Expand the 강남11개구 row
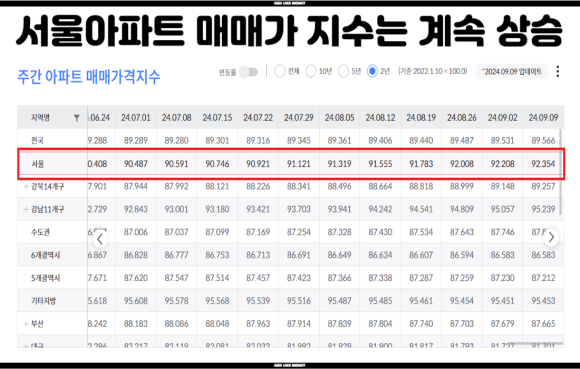This screenshot has height=369, width=580. pyautogui.click(x=26, y=209)
